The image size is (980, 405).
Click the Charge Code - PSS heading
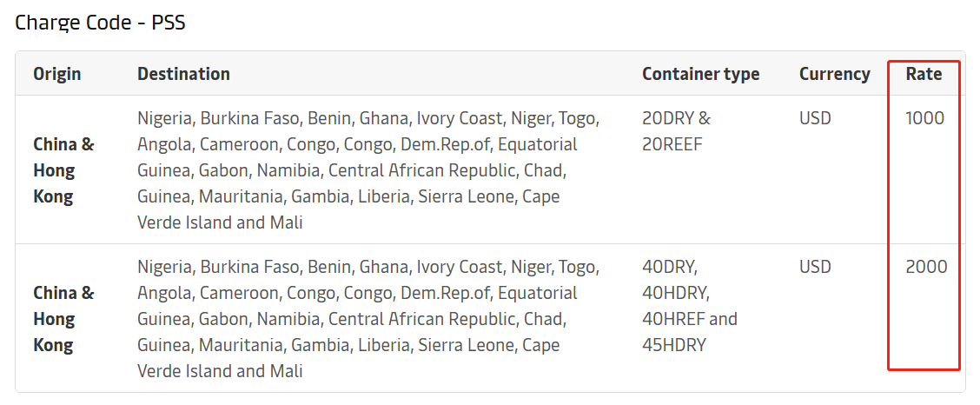(x=100, y=23)
